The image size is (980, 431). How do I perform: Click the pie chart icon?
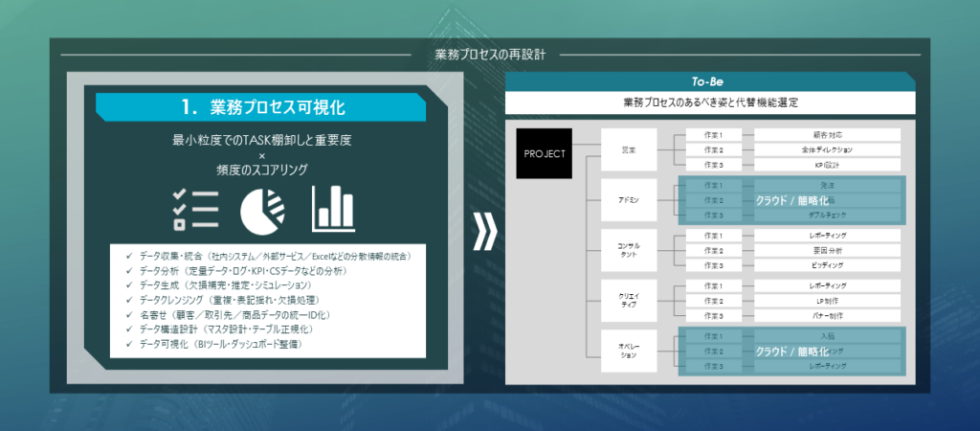tap(259, 209)
